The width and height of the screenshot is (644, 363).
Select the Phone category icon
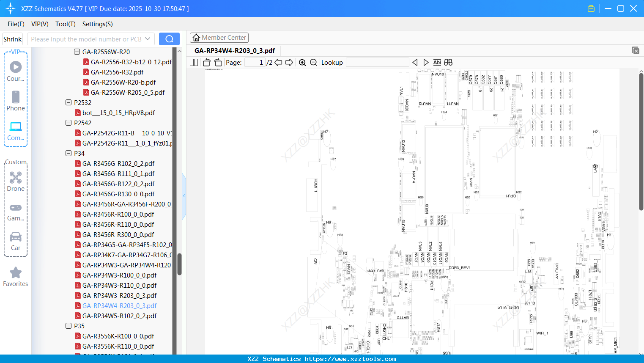[x=16, y=101]
